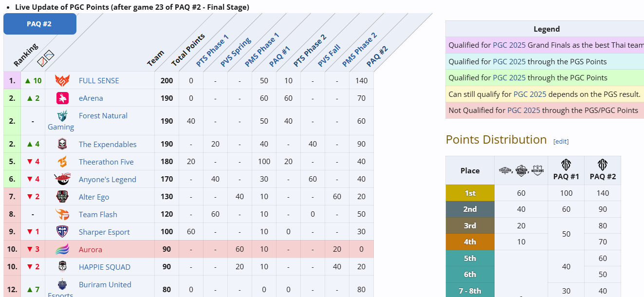644x297 pixels.
Task: Click FULL SENSE's total points value 200
Action: click(167, 81)
